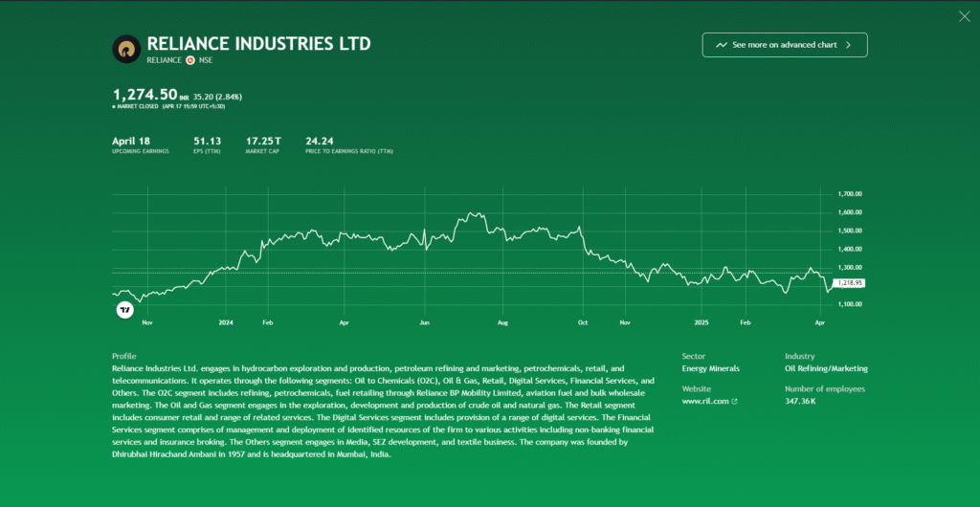Click the TradingView logo on chart
The width and height of the screenshot is (980, 507).
click(x=125, y=310)
